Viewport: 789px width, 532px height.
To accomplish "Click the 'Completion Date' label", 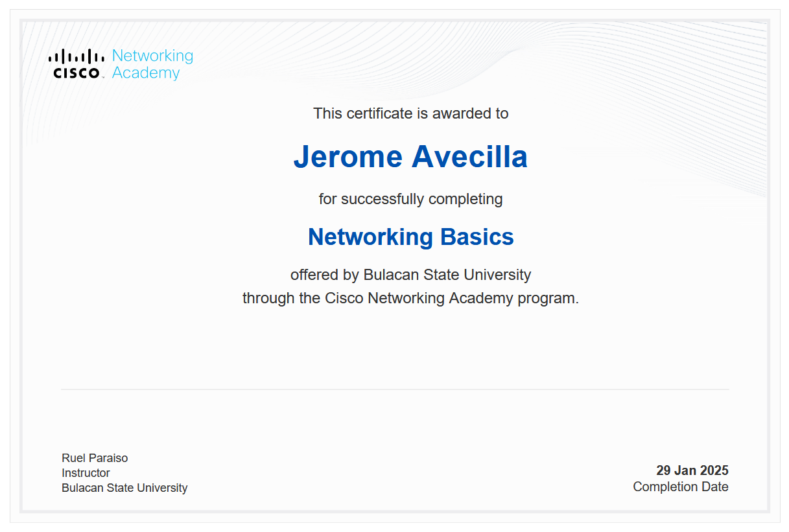I will [681, 487].
